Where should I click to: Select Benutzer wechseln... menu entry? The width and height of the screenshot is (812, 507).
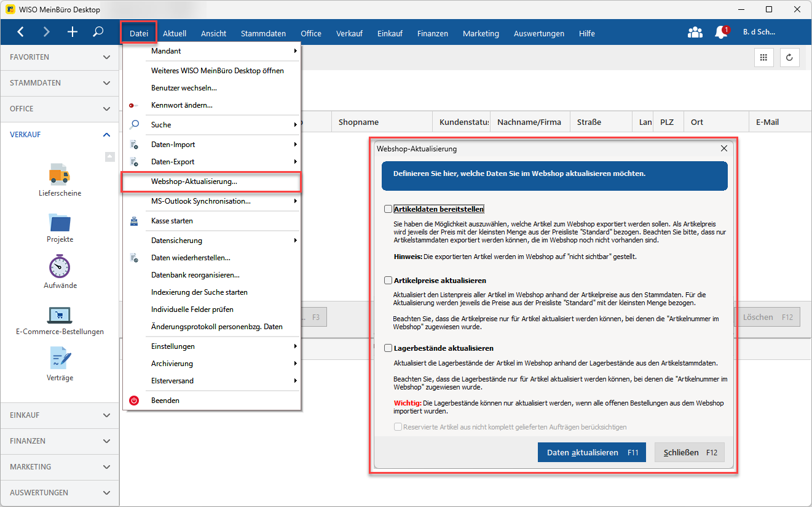coord(211,88)
